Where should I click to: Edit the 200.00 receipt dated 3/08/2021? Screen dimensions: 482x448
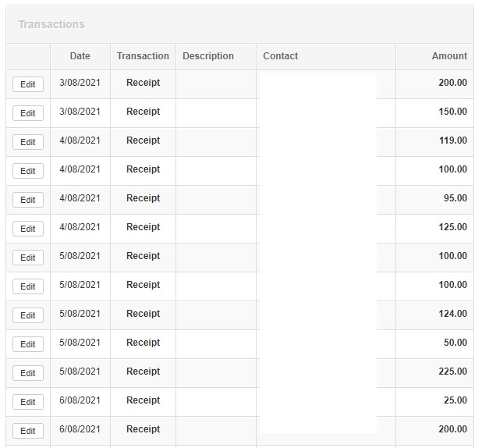tap(28, 84)
